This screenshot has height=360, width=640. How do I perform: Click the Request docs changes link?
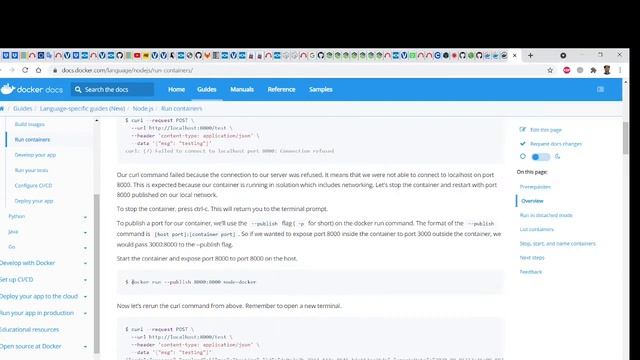(556, 144)
